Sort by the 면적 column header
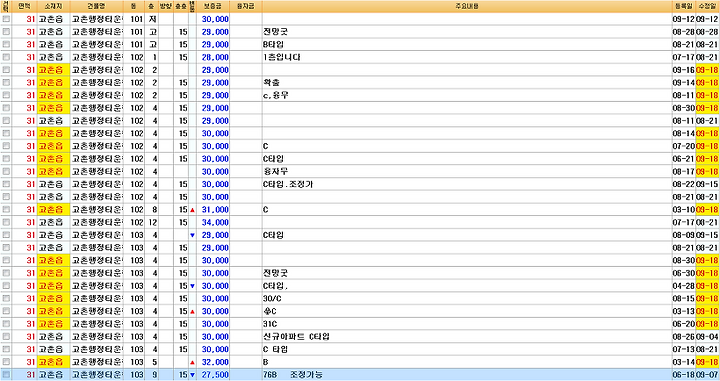The image size is (720, 381). pos(24,6)
